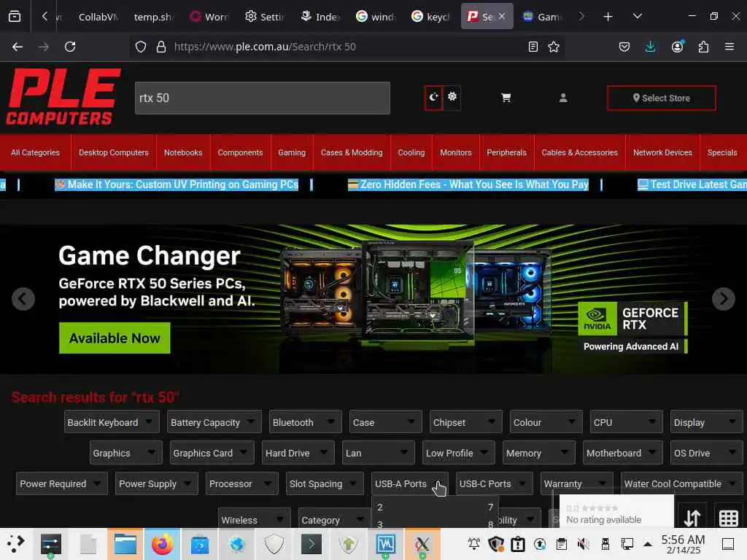747x560 pixels.
Task: Open All Categories menu
Action: tap(35, 152)
